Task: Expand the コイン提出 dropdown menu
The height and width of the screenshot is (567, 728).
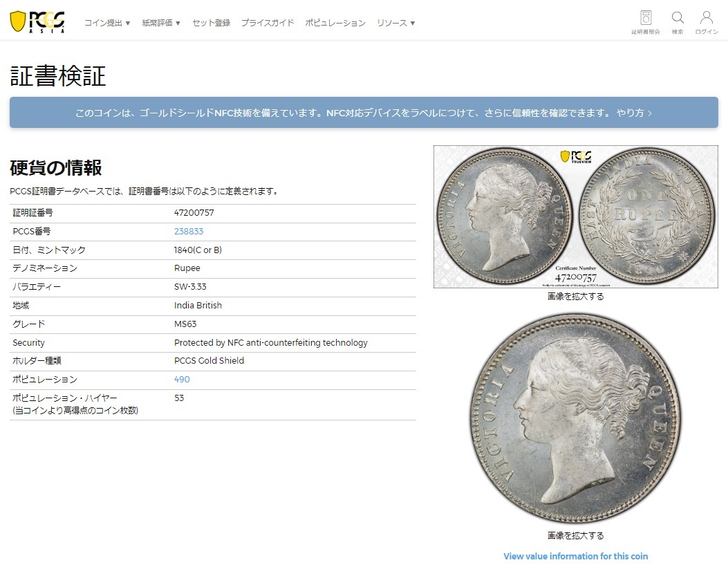Action: click(x=107, y=23)
